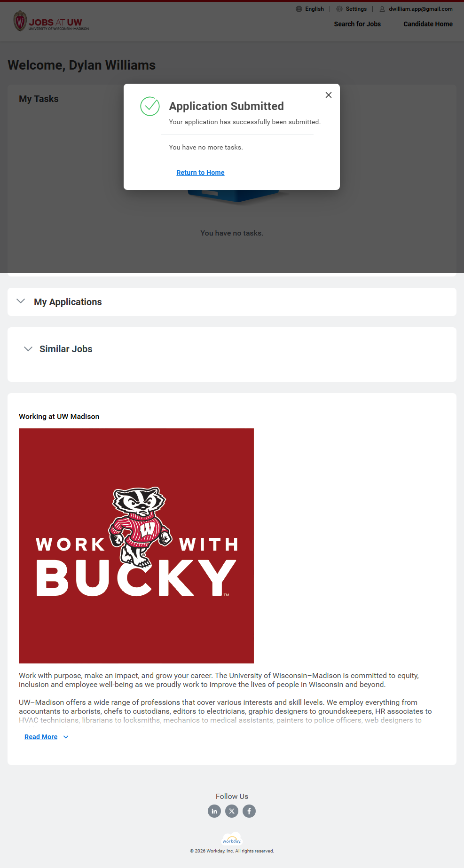Expand text with Read More chevron
The image size is (464, 868).
point(66,737)
